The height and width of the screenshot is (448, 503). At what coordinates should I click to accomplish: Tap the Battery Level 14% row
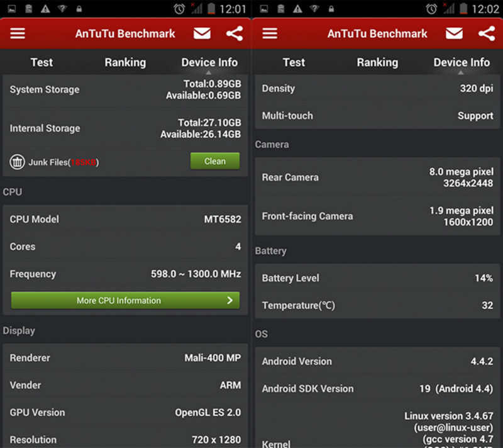(378, 278)
